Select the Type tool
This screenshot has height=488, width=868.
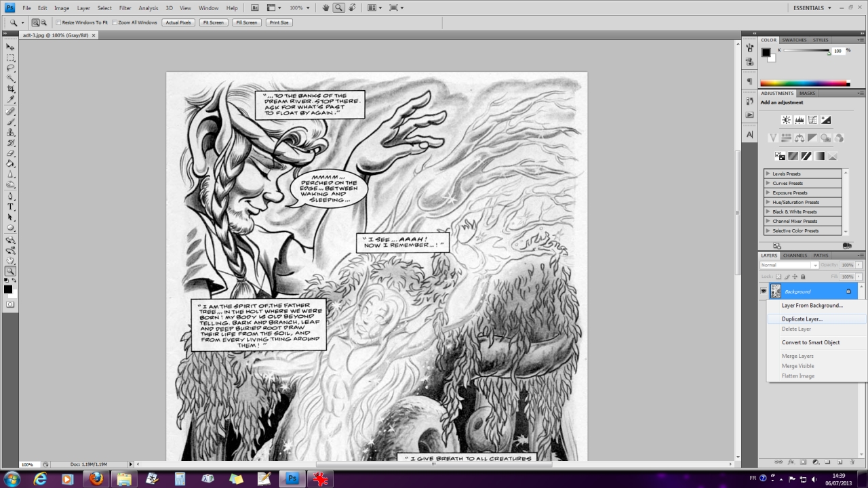point(11,206)
